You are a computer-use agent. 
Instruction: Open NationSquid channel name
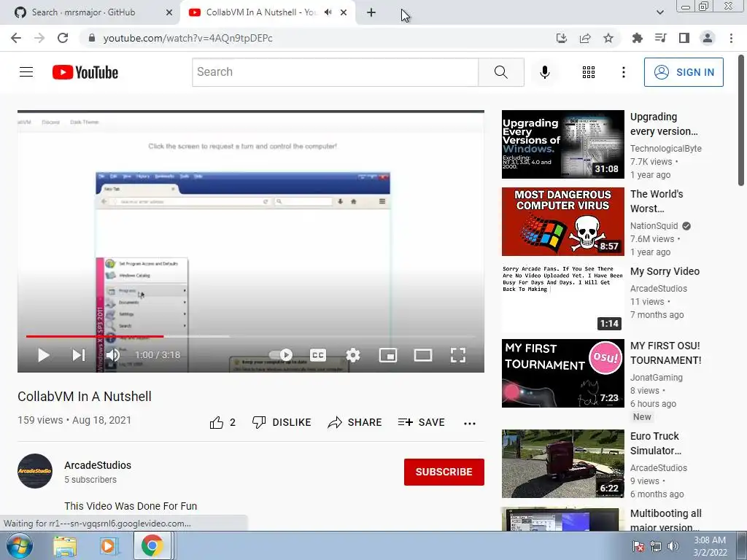(x=654, y=226)
